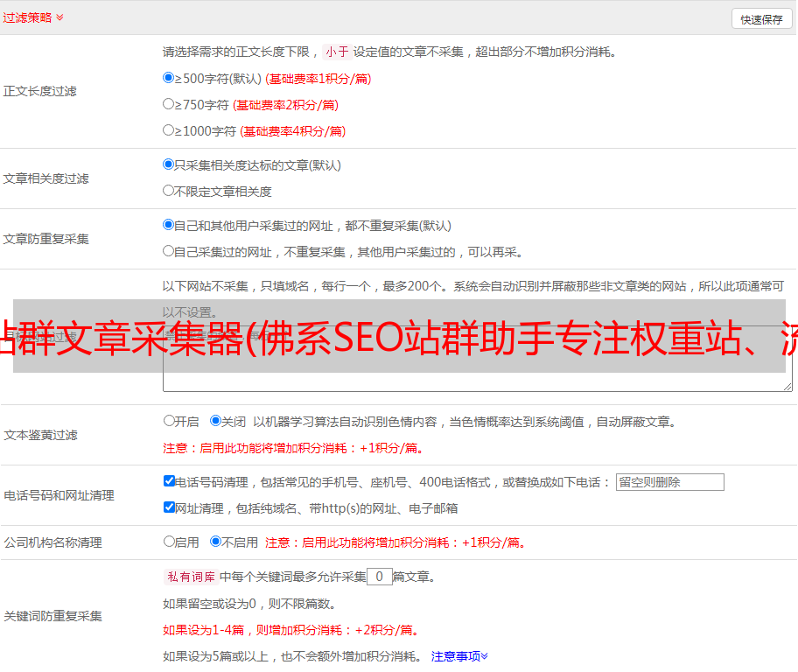This screenshot has width=798, height=672.
Task: Select ≥500字符(默认) length option
Action: pyautogui.click(x=169, y=78)
